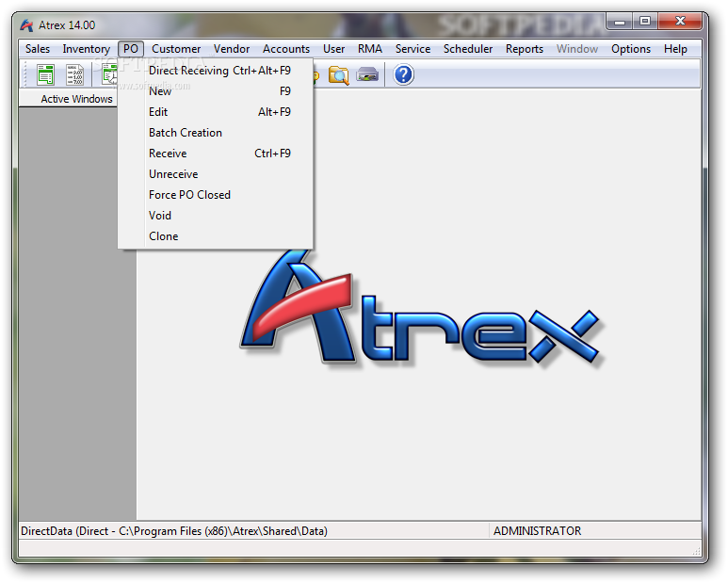Click the blue help question mark icon
Screen dimensions: 728x583
coord(403,74)
